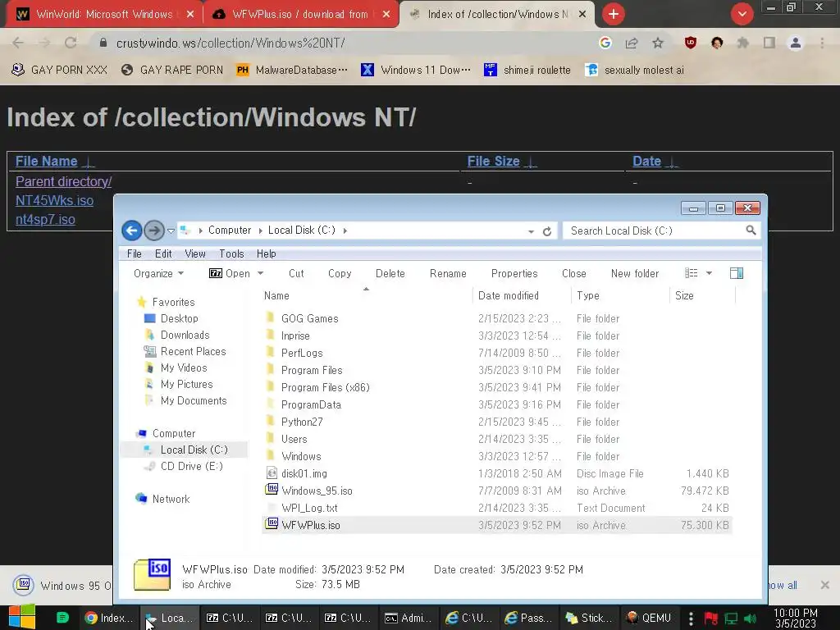Open recent locations dropdown beside forward arrow
Screen dimensions: 840x630
[171, 231]
